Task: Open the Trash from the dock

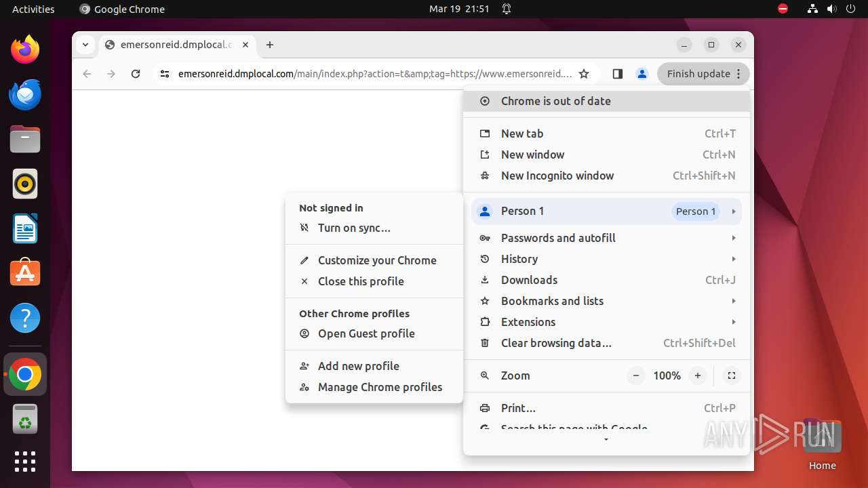Action: (x=25, y=420)
